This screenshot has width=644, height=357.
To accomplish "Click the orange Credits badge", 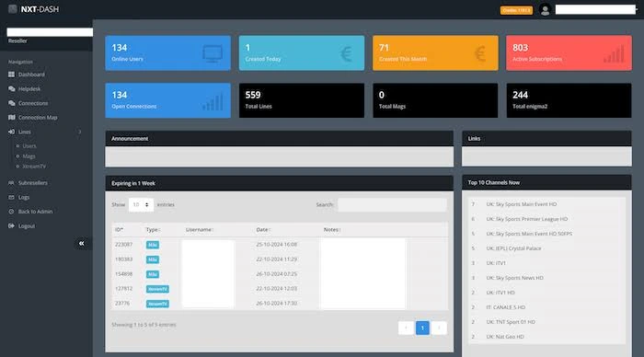I will (516, 10).
